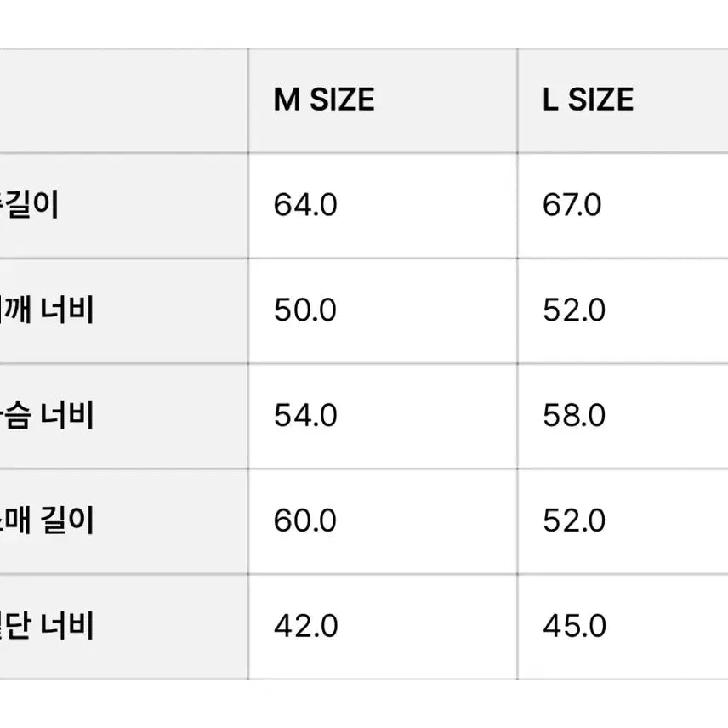Click the white space above the size table
Viewport: 728px width, 728px height.
(364, 24)
